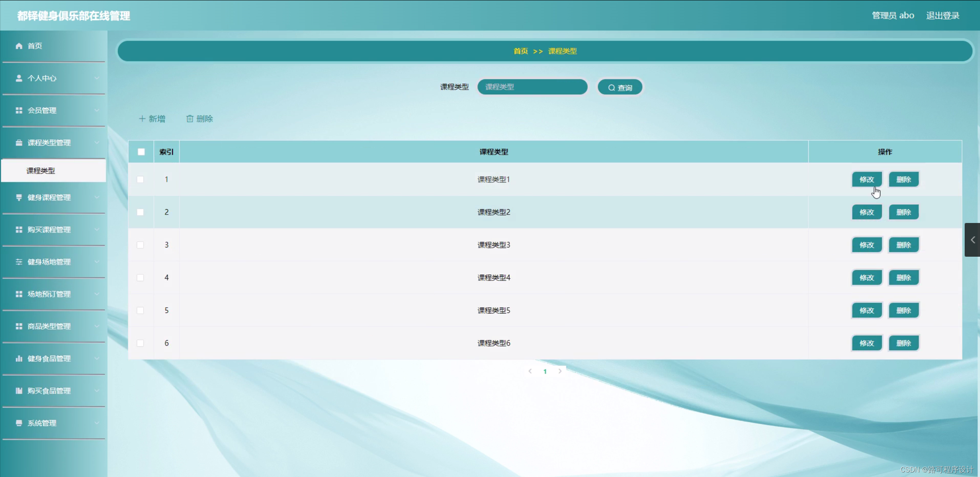Viewport: 980px width, 477px height.
Task: Click the home icon in sidebar
Action: pos(19,46)
